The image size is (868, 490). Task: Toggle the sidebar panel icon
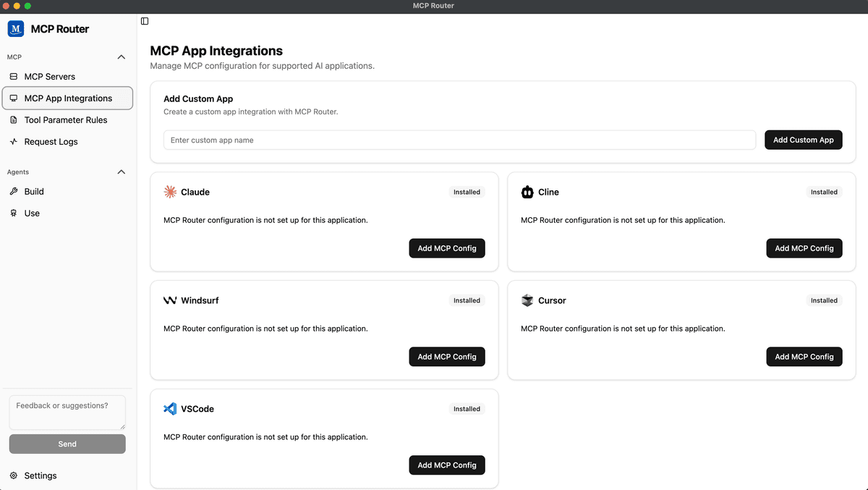click(x=145, y=21)
